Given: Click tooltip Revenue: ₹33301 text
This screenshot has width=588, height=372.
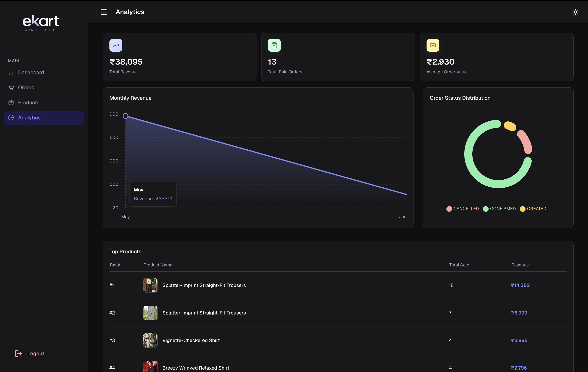Looking at the screenshot, I should (153, 199).
